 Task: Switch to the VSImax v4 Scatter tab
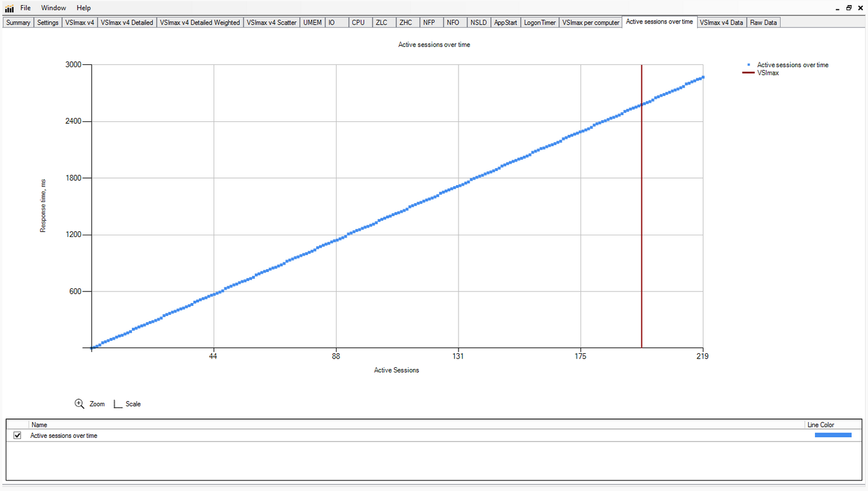click(271, 23)
